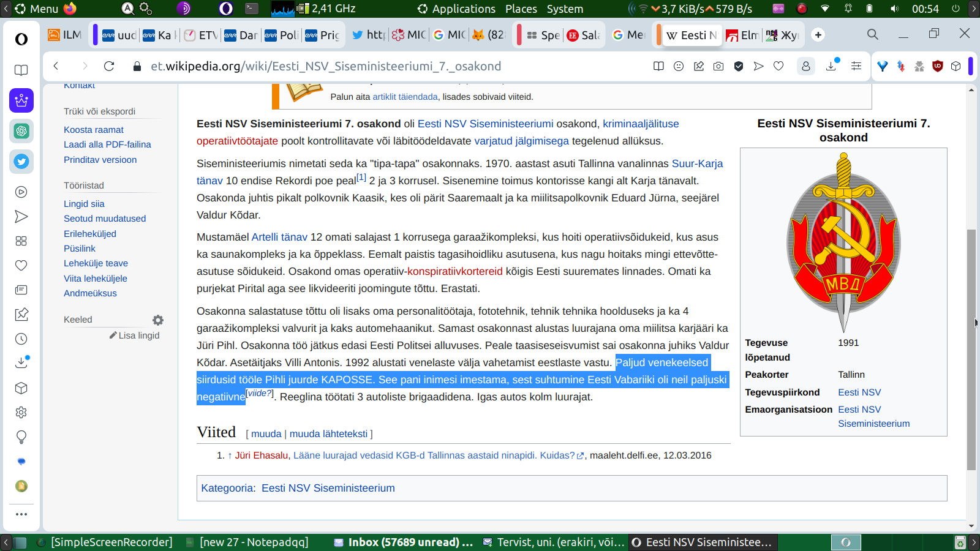
Task: Switch to the ETV tab
Action: [x=201, y=35]
